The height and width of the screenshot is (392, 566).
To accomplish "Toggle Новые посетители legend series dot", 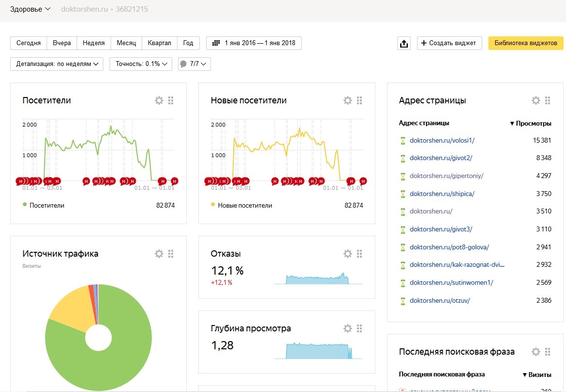I will pos(213,205).
